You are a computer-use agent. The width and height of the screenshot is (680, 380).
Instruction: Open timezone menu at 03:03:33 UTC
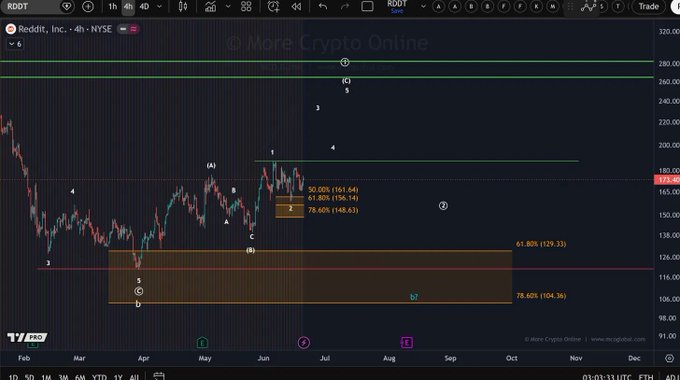click(x=607, y=377)
